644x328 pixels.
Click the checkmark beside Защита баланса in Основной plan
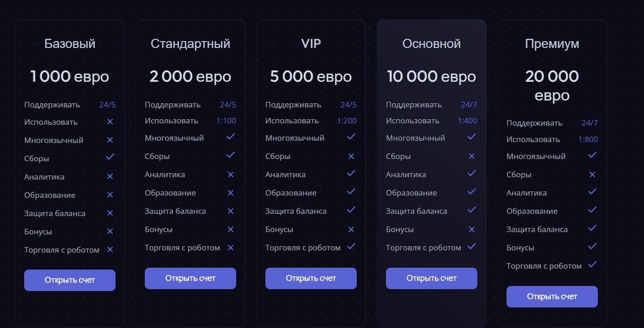click(472, 210)
